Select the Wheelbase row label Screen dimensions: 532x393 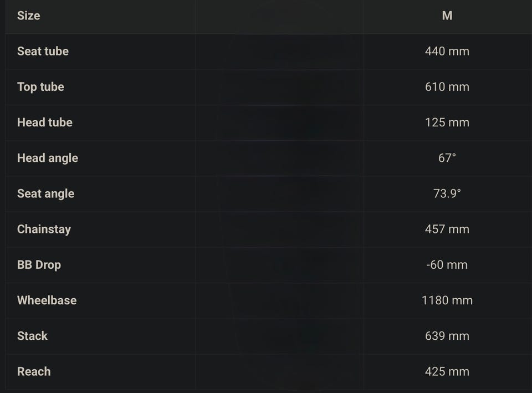coord(47,300)
